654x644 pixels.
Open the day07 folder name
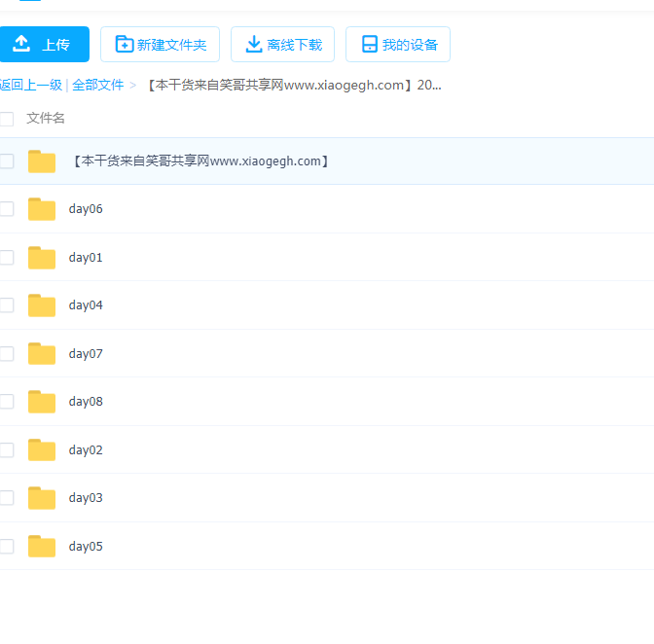point(86,354)
